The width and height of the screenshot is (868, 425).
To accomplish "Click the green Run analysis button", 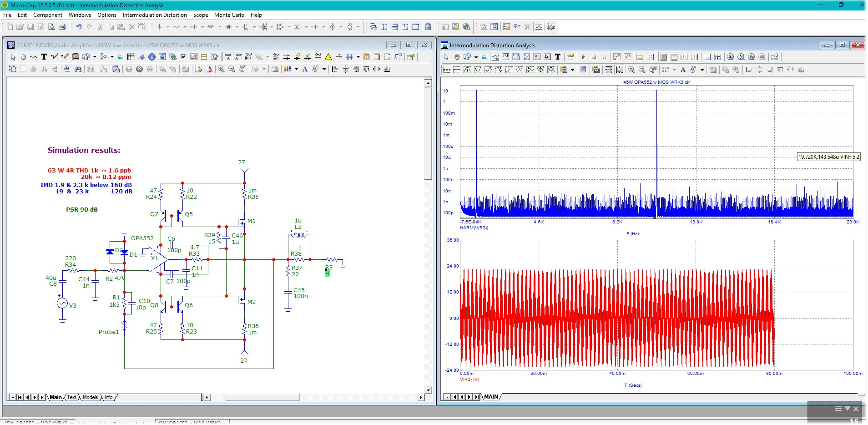I will click(x=583, y=57).
